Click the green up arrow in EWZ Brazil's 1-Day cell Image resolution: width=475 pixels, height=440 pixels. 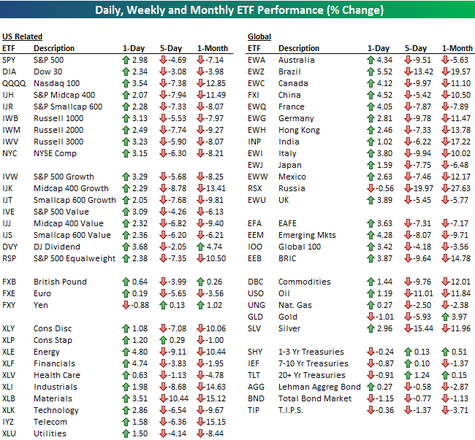click(371, 72)
